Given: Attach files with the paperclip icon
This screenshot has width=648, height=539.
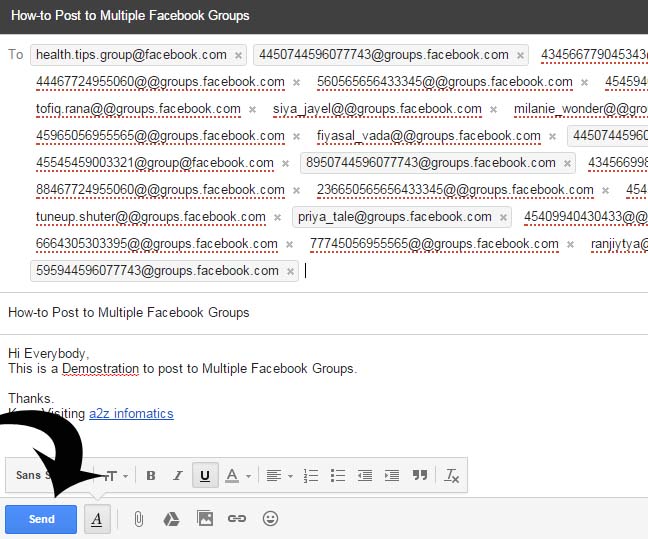Looking at the screenshot, I should [139, 519].
